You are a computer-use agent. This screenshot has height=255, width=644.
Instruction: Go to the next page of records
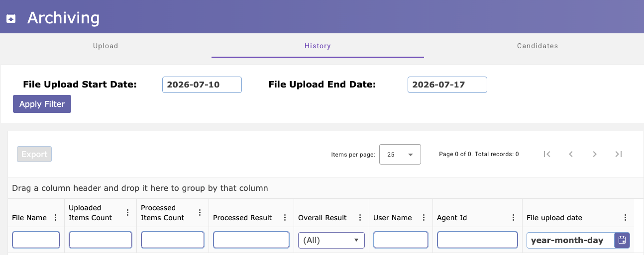tap(595, 154)
